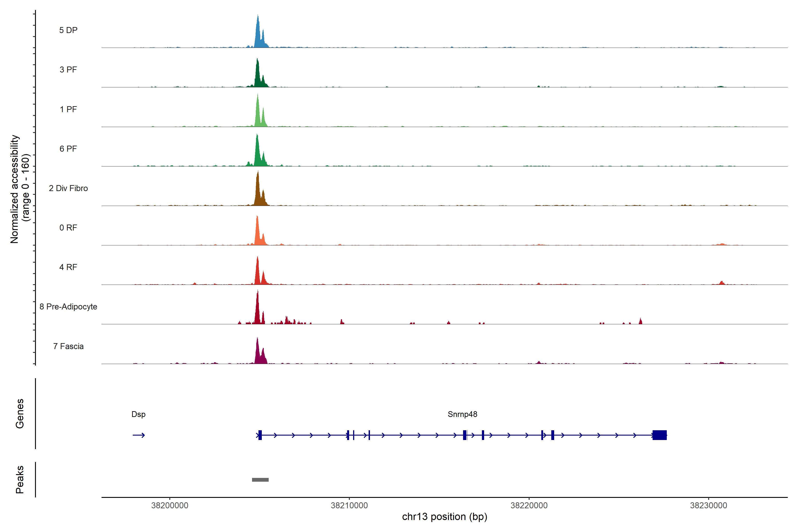The image size is (798, 532).
Task: Click the 38230000 axis tick label
Action: [x=708, y=506]
